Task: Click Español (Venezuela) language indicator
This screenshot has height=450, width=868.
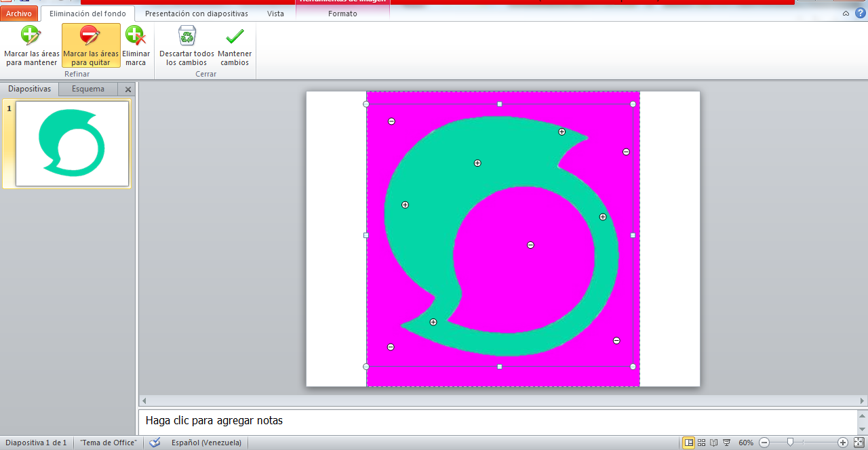Action: (x=206, y=443)
